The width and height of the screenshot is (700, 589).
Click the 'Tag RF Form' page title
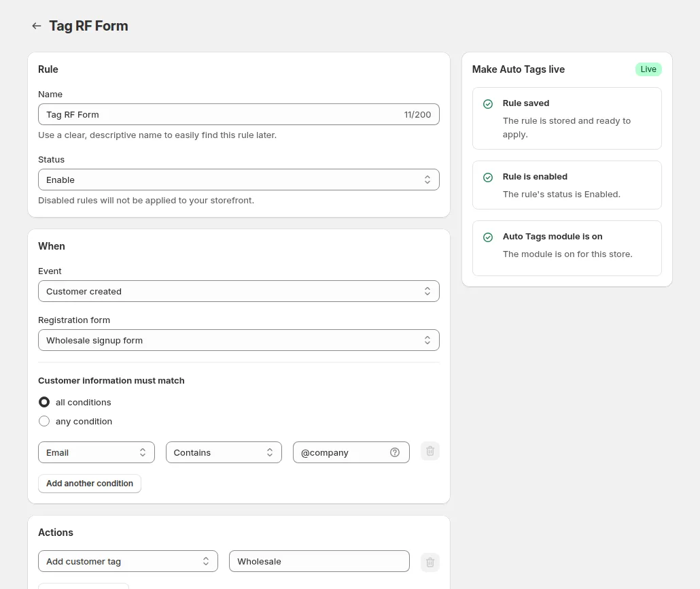pos(88,26)
